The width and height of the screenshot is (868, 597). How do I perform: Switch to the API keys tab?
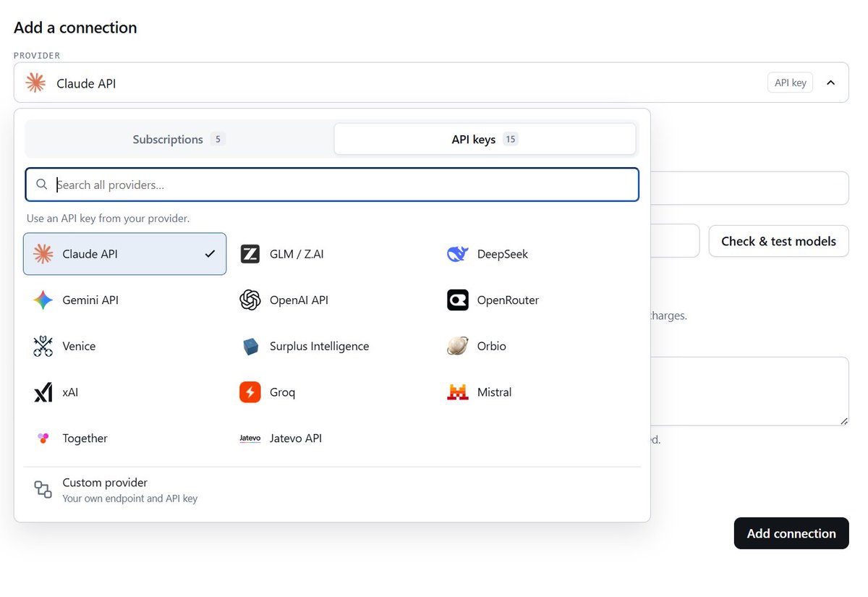[485, 139]
